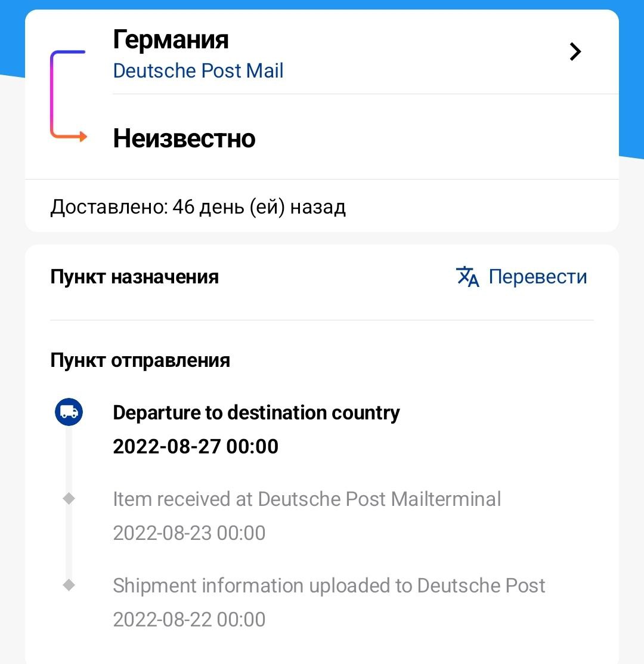Select Item received at Deutsche Post Mailterminal
The height and width of the screenshot is (664, 644).
coord(306,499)
